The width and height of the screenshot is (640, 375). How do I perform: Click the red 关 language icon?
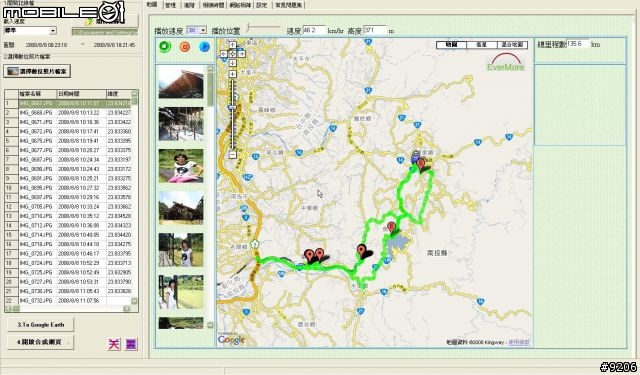(114, 344)
